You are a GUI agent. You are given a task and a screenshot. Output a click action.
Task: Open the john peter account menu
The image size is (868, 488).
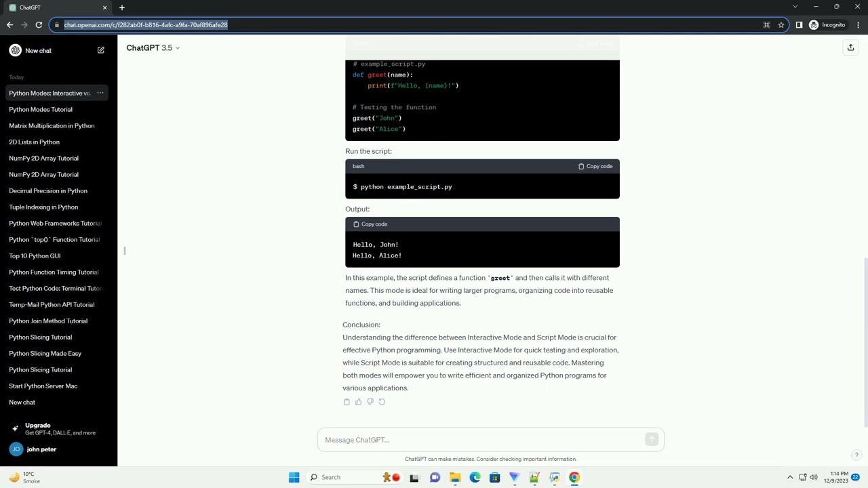(x=58, y=449)
